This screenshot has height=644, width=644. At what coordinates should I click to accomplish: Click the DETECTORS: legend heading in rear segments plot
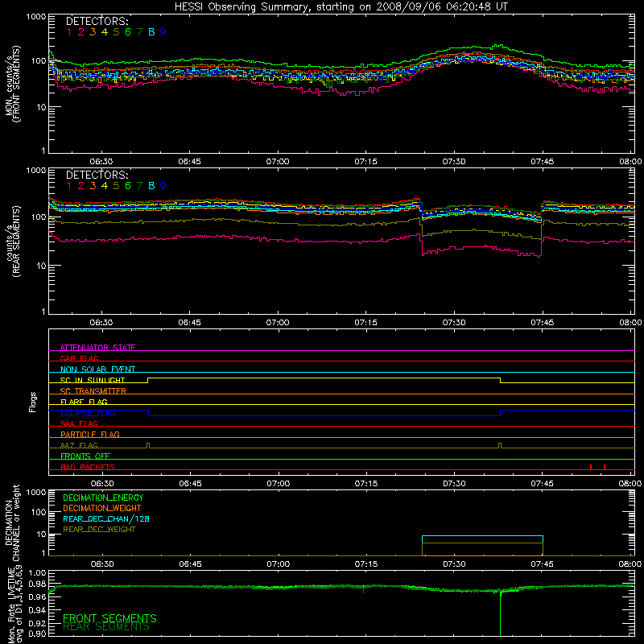coord(97,175)
